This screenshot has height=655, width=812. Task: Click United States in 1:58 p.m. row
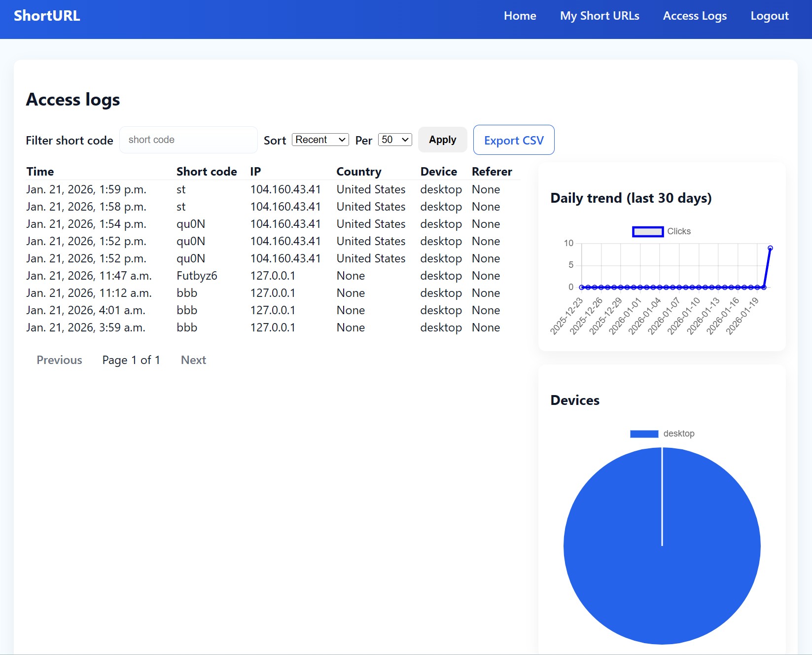371,207
